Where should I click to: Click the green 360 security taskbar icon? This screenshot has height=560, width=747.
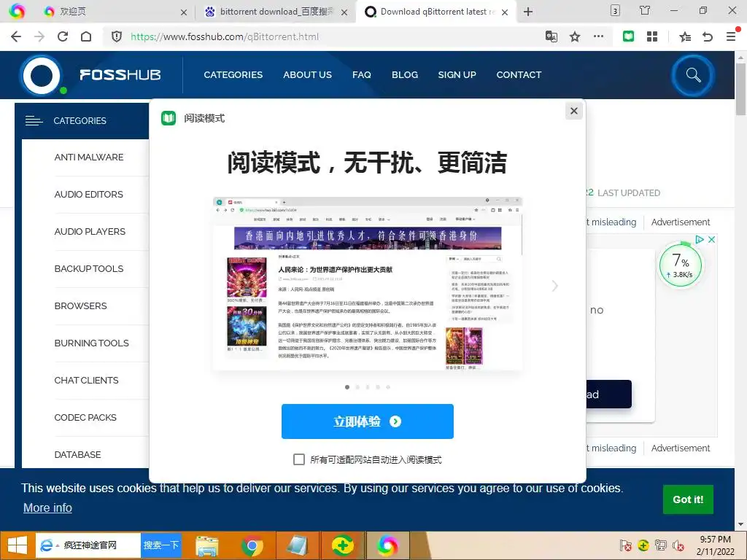coord(343,545)
